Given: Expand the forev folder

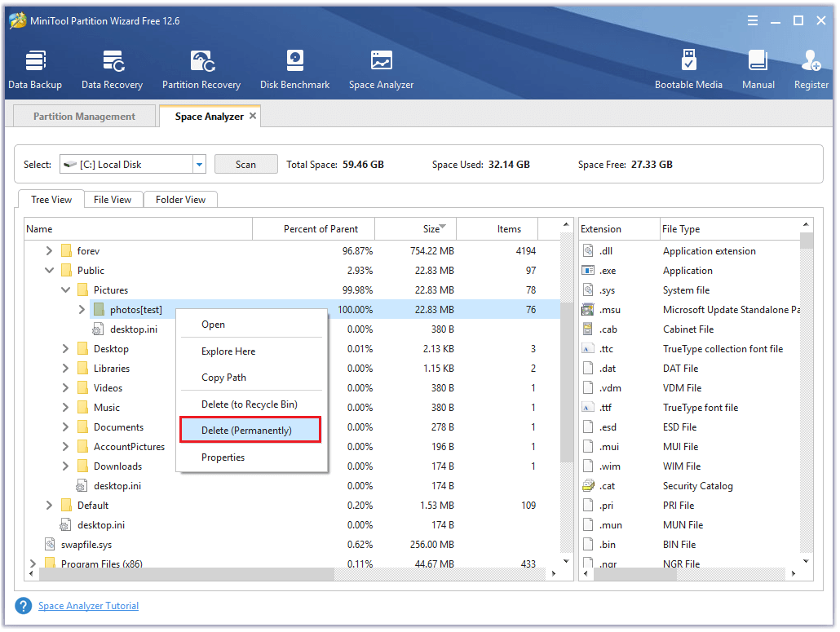Looking at the screenshot, I should 49,250.
